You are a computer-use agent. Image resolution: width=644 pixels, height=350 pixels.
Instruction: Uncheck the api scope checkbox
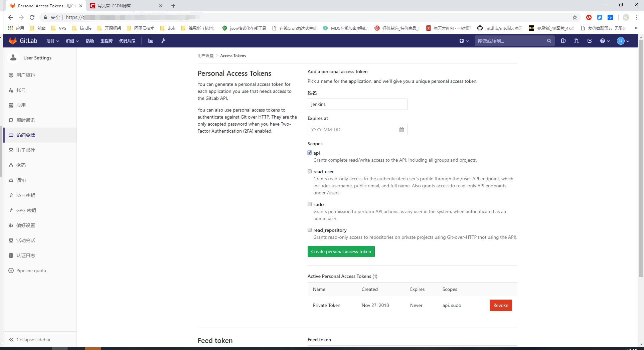coord(310,153)
